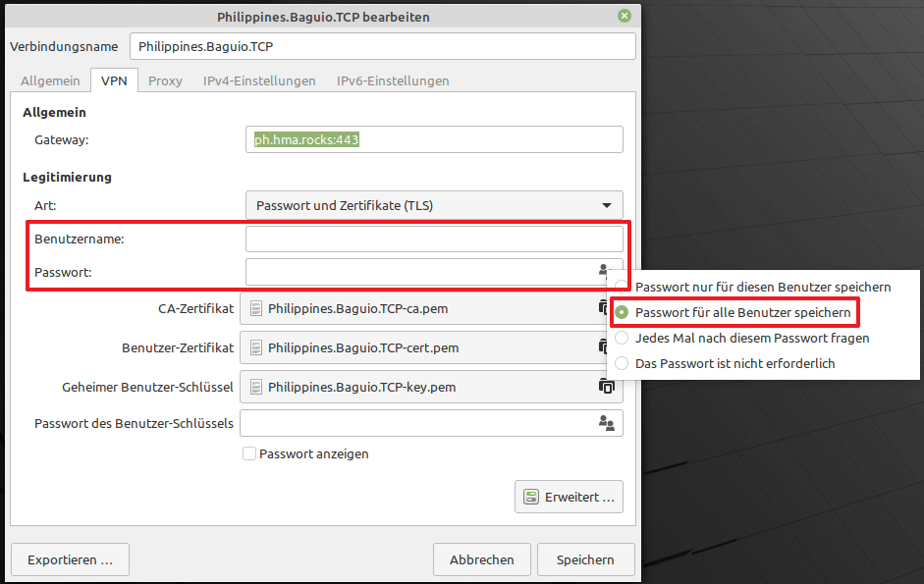924x584 pixels.
Task: Open the storage icon in the Passwort des Benutzer-Schlüssels field
Action: tap(607, 423)
